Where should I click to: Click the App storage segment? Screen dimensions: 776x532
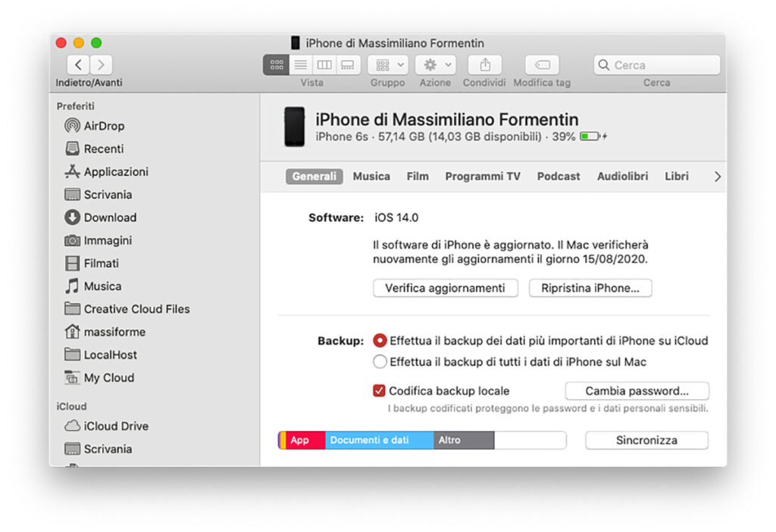click(x=305, y=440)
